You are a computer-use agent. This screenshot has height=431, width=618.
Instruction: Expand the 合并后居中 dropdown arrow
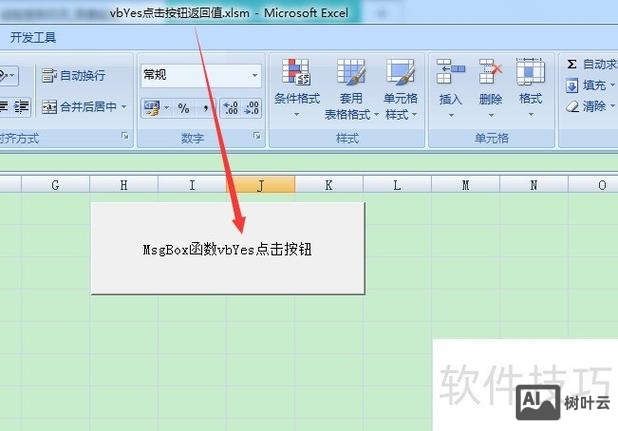tap(124, 107)
